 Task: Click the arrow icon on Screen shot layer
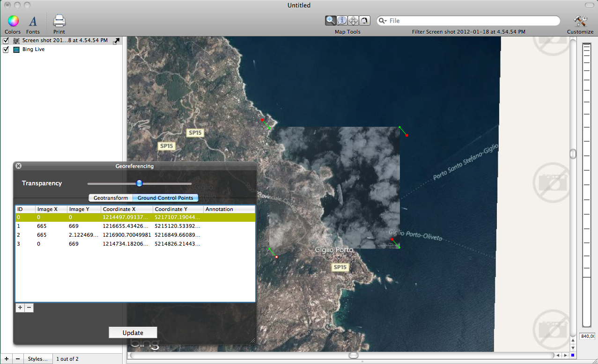[117, 41]
